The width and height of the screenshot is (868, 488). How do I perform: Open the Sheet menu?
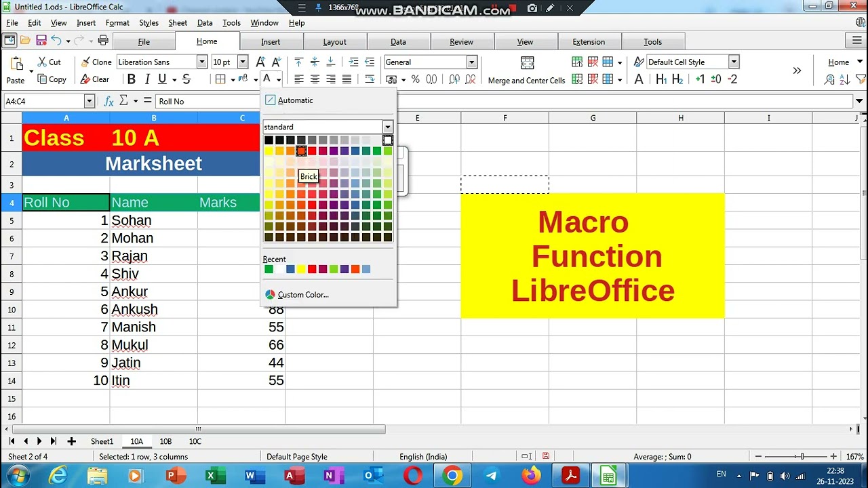178,22
